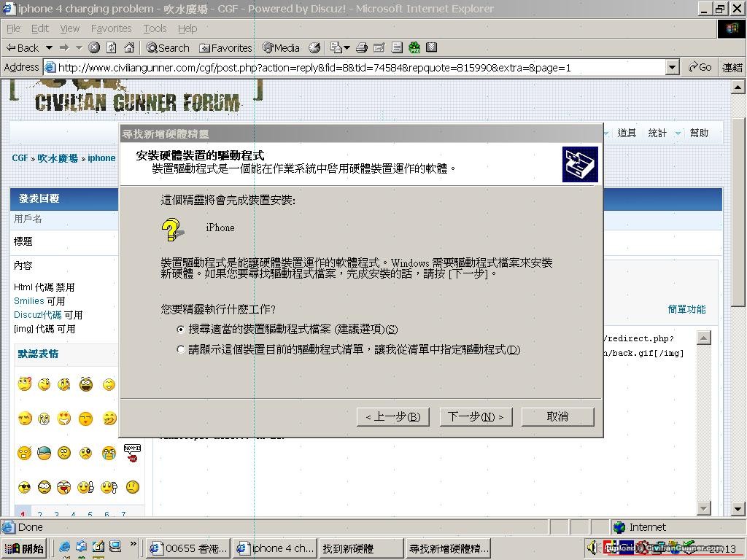Image resolution: width=747 pixels, height=560 pixels.
Task: Click the 取消 cancel button
Action: point(557,417)
